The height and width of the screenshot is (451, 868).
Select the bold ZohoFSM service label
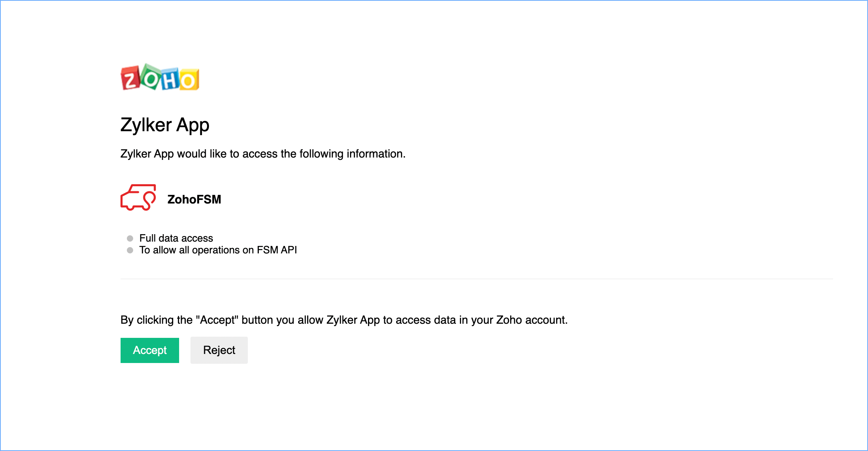coord(194,200)
